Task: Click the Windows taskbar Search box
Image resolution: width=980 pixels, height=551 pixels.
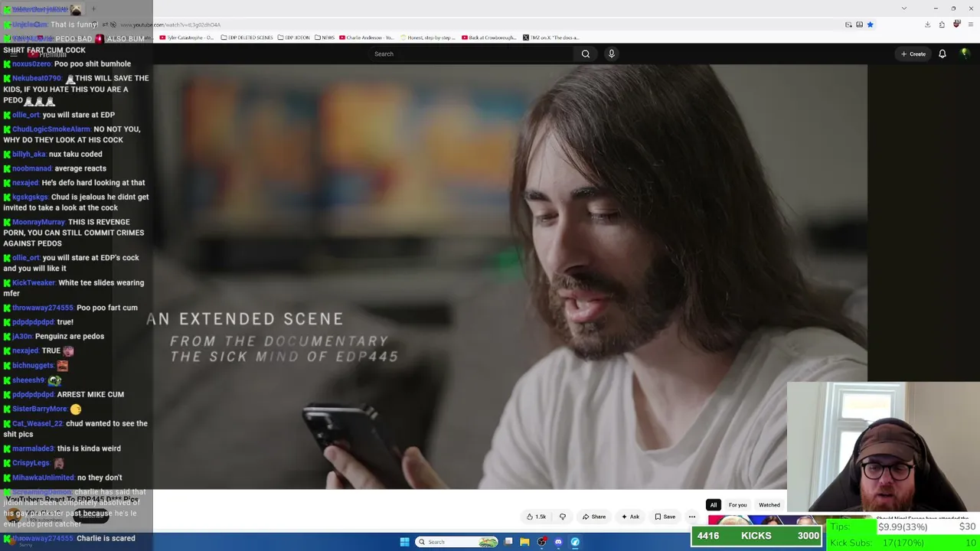Action: pos(457,542)
